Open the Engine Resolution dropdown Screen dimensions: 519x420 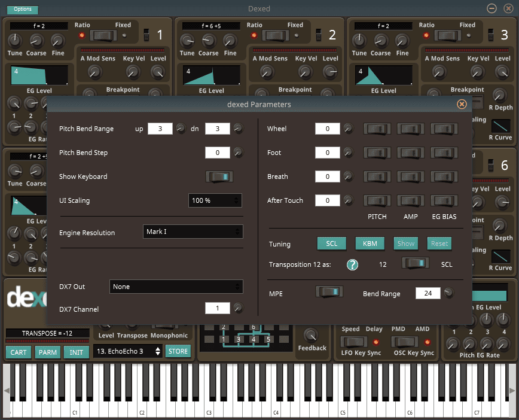[x=193, y=232]
